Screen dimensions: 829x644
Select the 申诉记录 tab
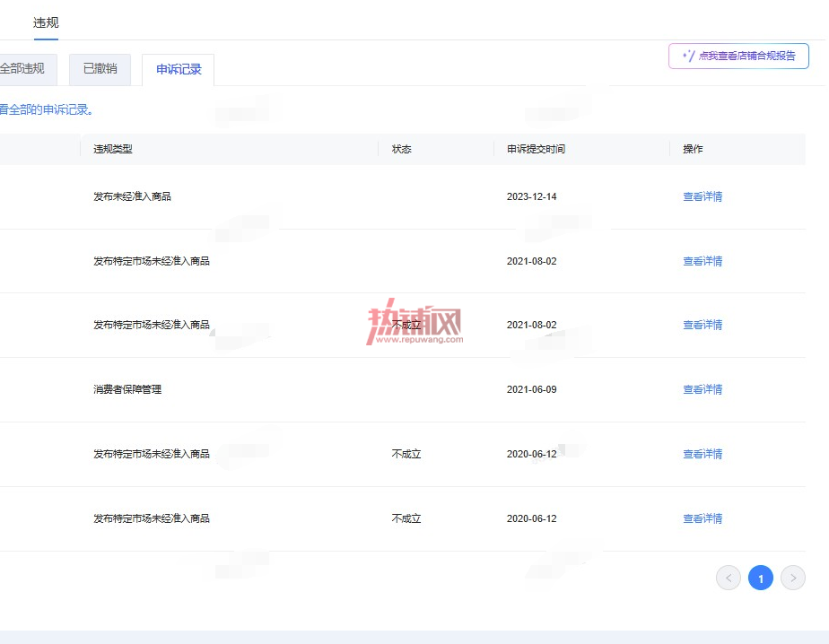pyautogui.click(x=179, y=69)
